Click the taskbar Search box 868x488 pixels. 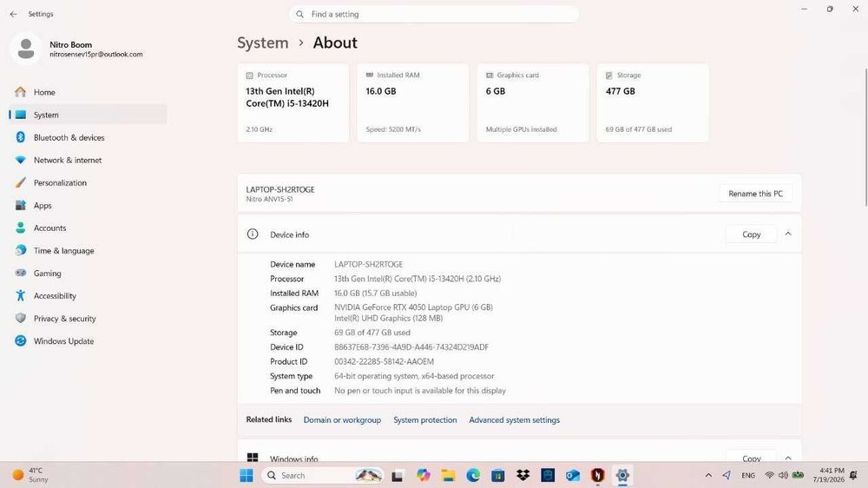click(323, 475)
